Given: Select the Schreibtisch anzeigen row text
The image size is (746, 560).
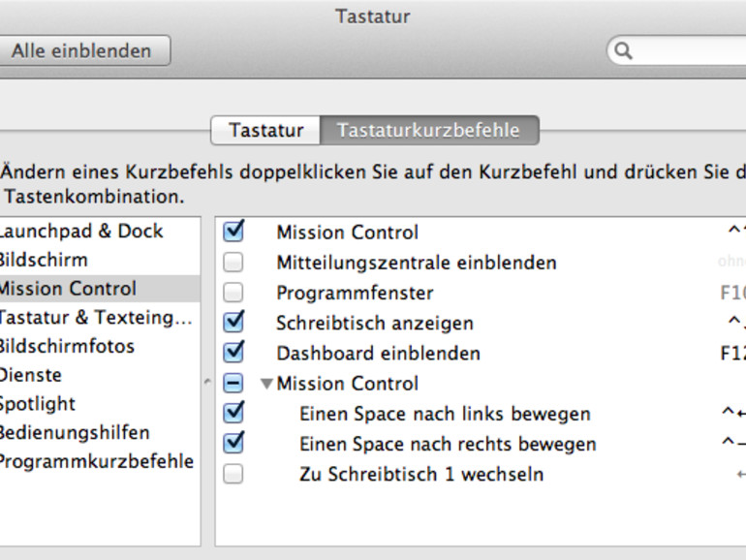Looking at the screenshot, I should (375, 324).
